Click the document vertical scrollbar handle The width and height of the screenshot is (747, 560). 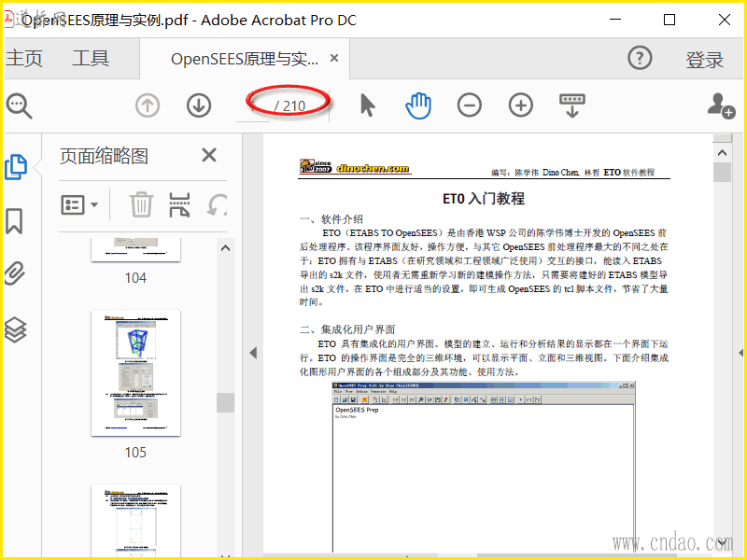[x=722, y=173]
